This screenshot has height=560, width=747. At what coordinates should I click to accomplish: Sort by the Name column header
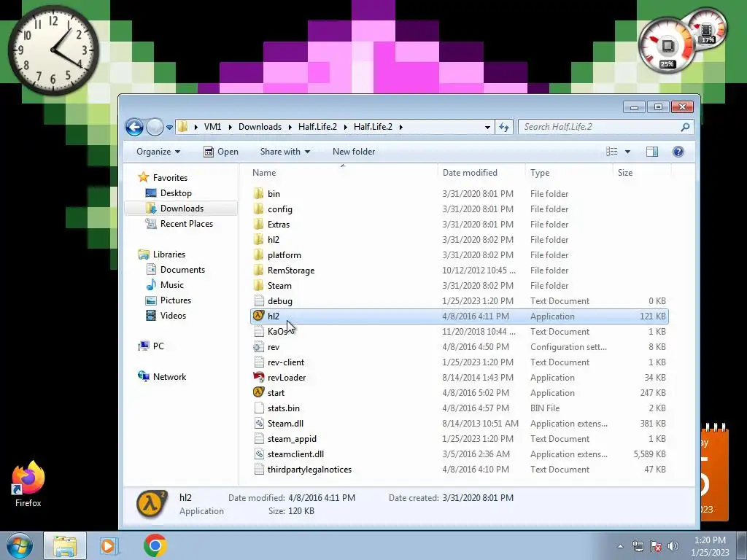264,173
